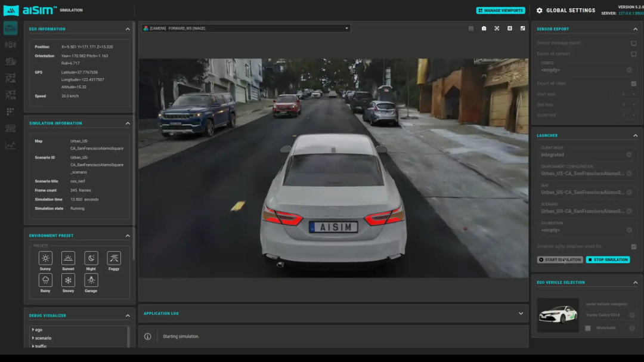Click the ego vehicle thumbnail image

pos(558,315)
